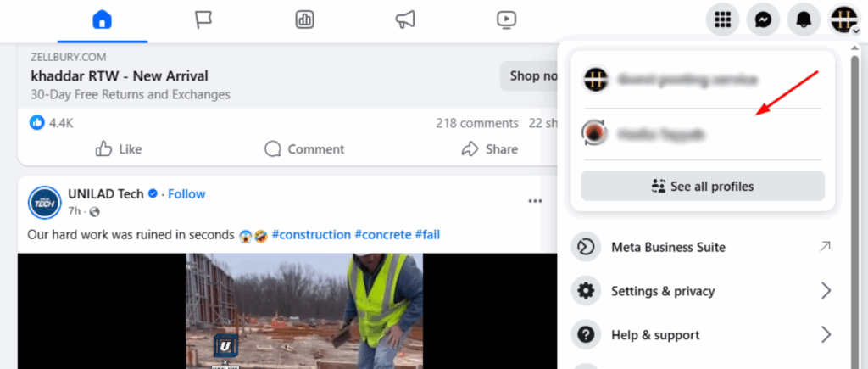Like the khaddar RTW post
The image size is (868, 369).
119,149
